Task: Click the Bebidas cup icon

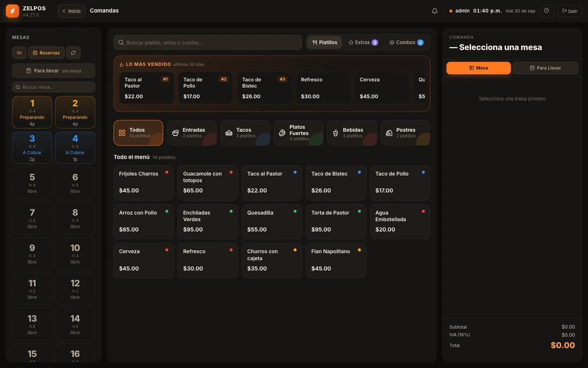Action: click(336, 133)
